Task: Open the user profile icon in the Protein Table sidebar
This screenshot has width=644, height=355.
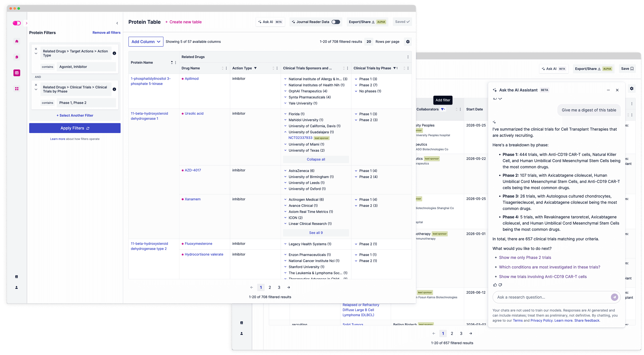Action: point(16,287)
